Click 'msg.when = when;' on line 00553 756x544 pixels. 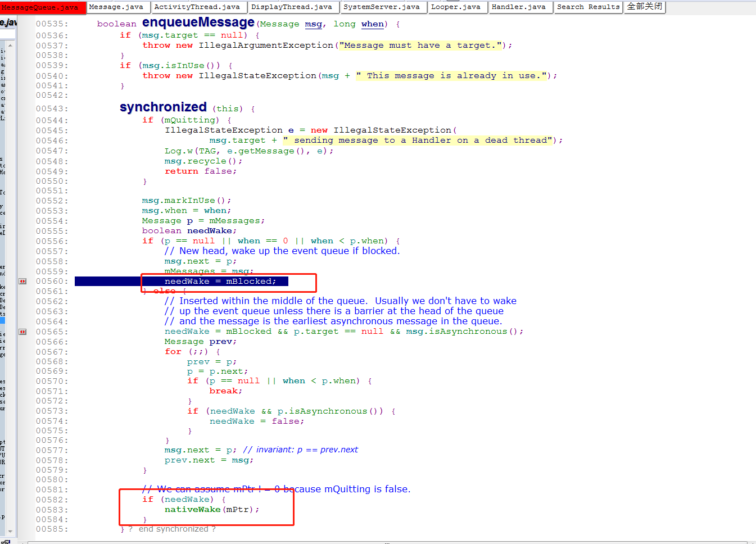pyautogui.click(x=187, y=211)
